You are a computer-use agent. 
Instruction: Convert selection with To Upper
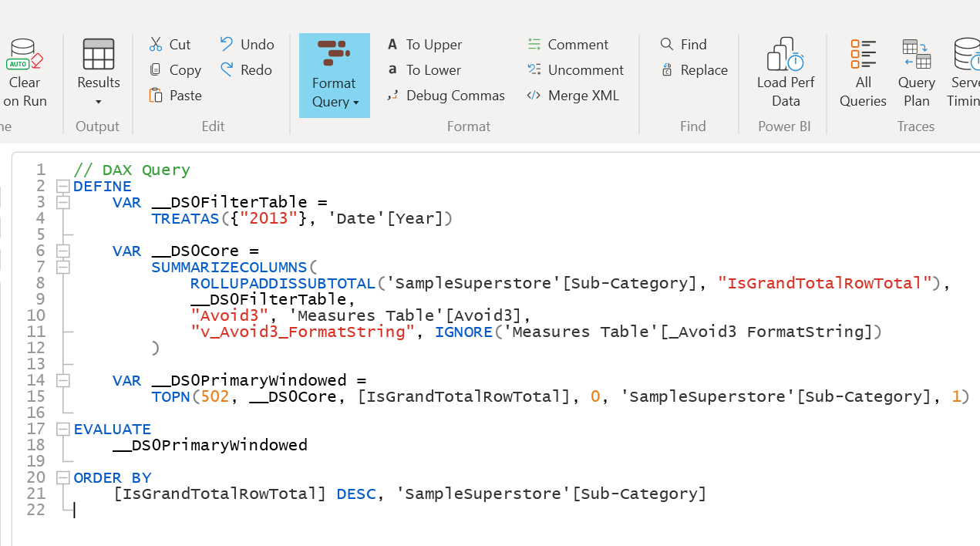click(x=425, y=45)
